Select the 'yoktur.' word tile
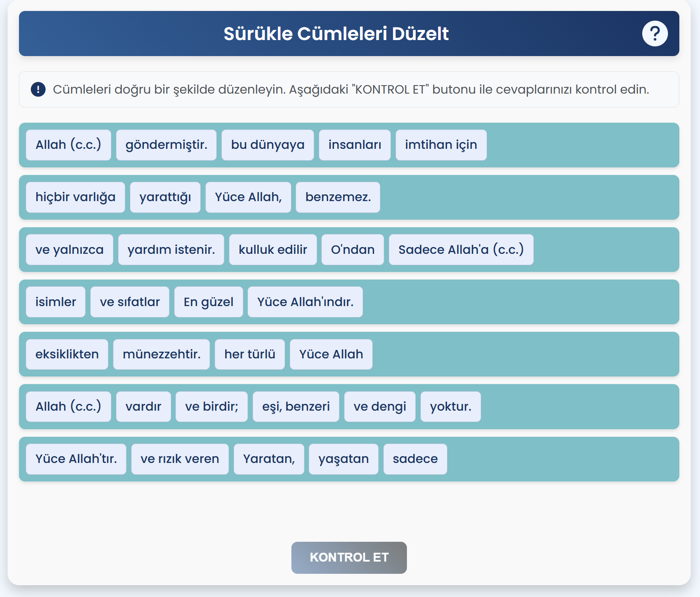The width and height of the screenshot is (700, 597). [x=451, y=406]
